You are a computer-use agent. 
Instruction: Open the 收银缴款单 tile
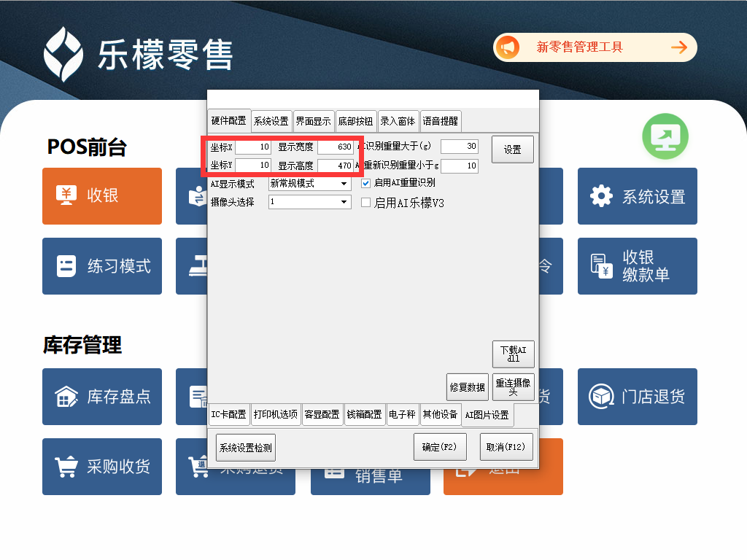click(x=638, y=266)
